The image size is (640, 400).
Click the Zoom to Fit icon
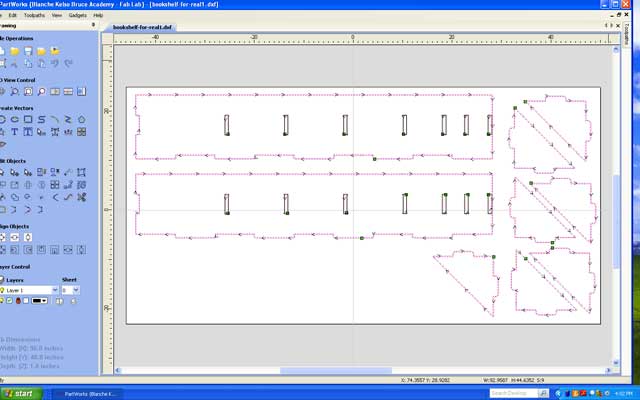coord(28,91)
